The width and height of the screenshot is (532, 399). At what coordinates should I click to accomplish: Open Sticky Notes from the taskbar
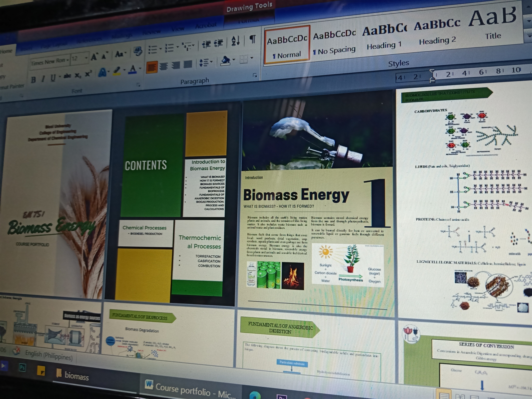tap(41, 371)
